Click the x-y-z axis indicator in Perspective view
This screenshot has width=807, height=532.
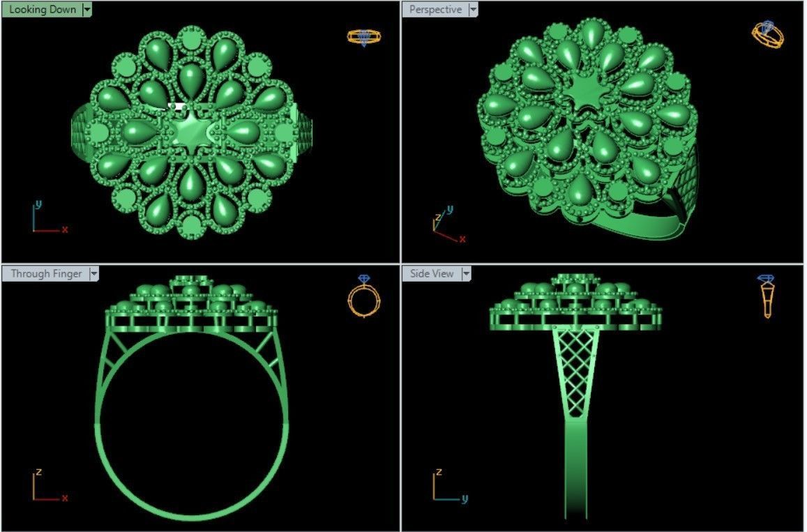click(449, 225)
